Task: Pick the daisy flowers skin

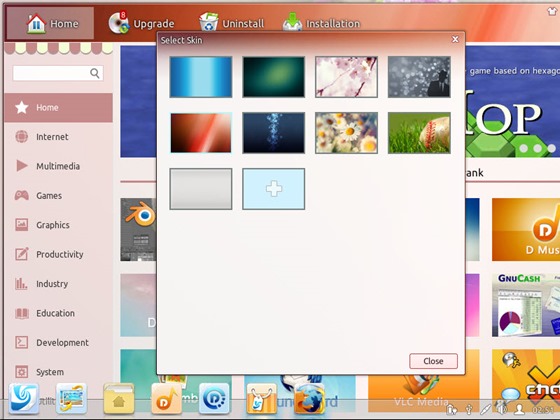Action: tap(346, 133)
